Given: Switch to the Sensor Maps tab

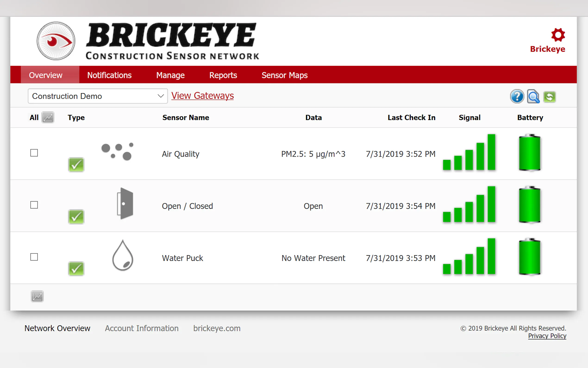Looking at the screenshot, I should 285,75.
